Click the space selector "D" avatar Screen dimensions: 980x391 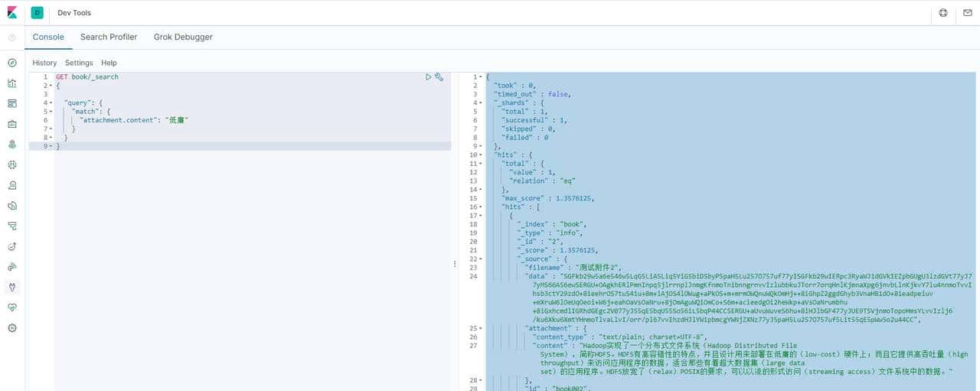click(x=38, y=13)
